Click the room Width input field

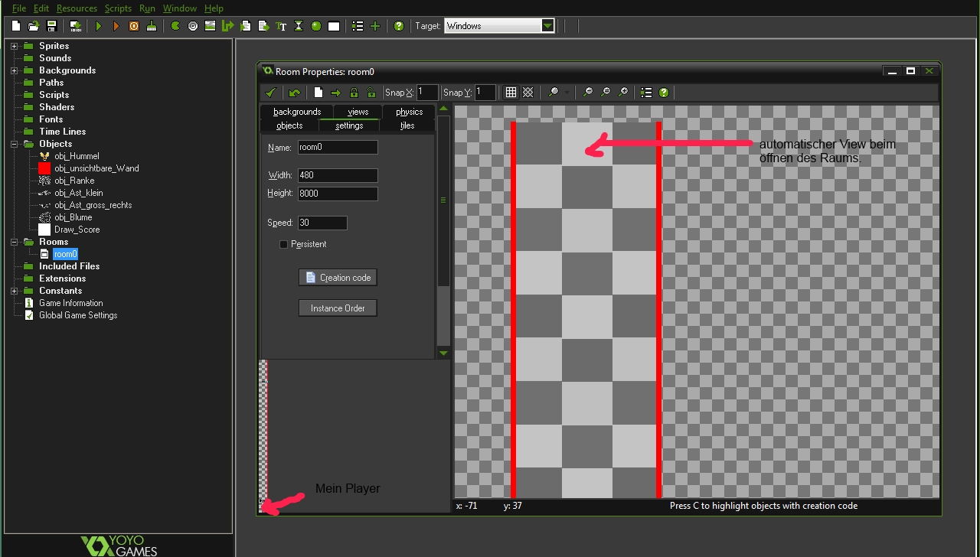click(x=338, y=175)
